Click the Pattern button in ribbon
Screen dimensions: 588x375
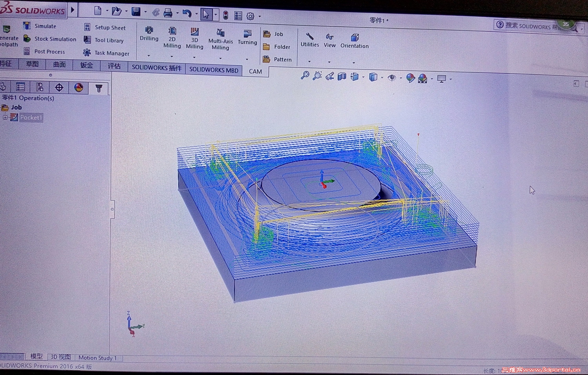coord(277,59)
